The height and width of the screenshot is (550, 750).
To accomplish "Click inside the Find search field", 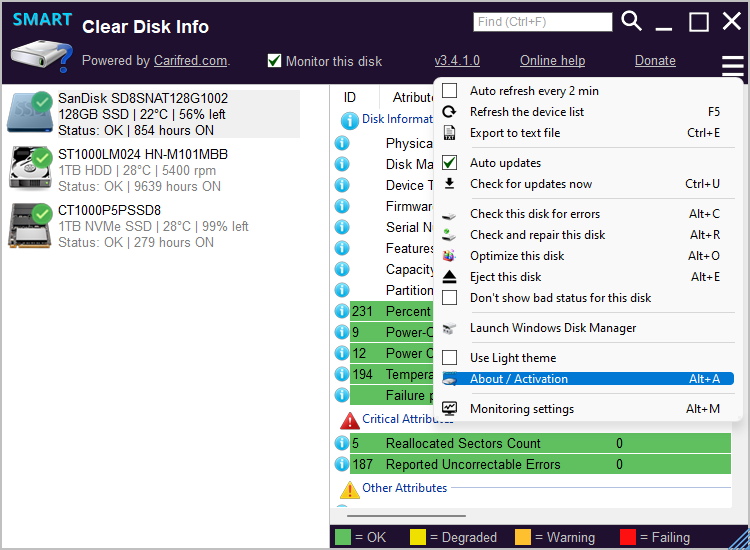I will [542, 22].
